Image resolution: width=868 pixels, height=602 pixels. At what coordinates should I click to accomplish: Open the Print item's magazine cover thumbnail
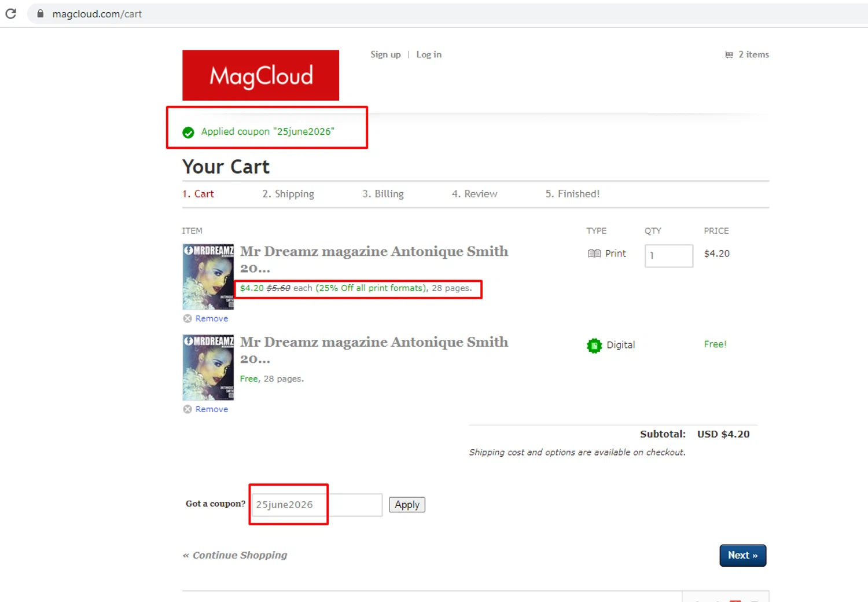(208, 277)
